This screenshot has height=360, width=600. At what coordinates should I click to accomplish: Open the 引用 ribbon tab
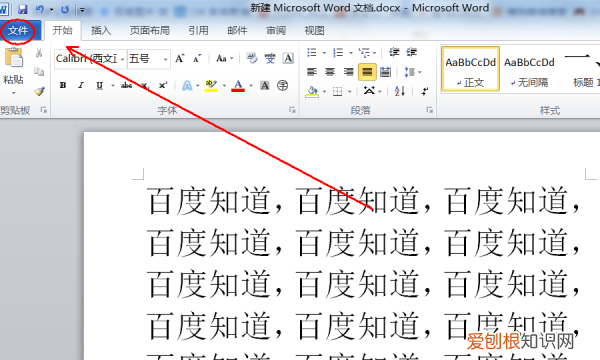point(198,31)
